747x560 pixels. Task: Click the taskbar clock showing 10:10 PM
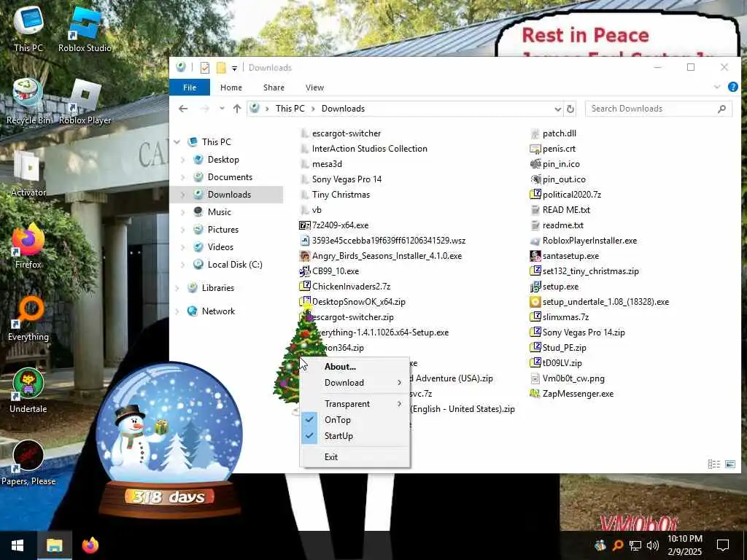tap(684, 545)
